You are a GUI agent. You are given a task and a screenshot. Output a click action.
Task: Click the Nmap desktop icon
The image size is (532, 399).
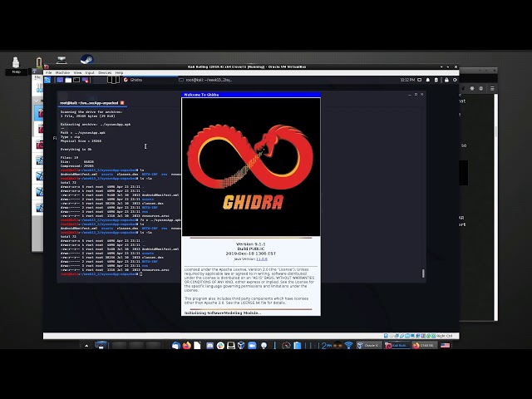[16, 65]
